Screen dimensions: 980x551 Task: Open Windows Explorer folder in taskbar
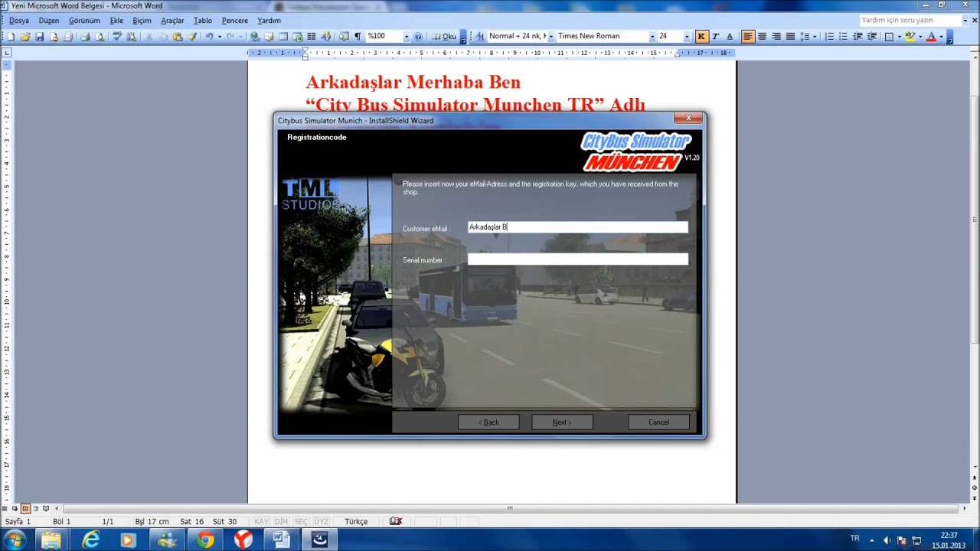[x=51, y=540]
